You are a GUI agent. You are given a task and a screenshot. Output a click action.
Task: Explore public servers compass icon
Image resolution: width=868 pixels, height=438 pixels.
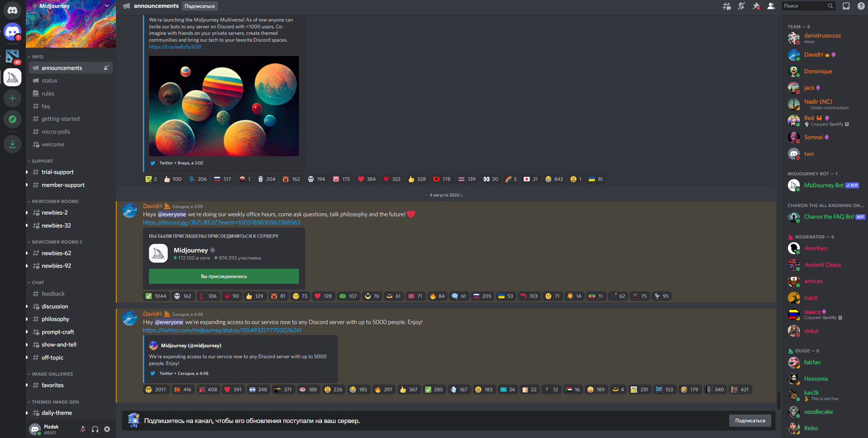[x=12, y=120]
